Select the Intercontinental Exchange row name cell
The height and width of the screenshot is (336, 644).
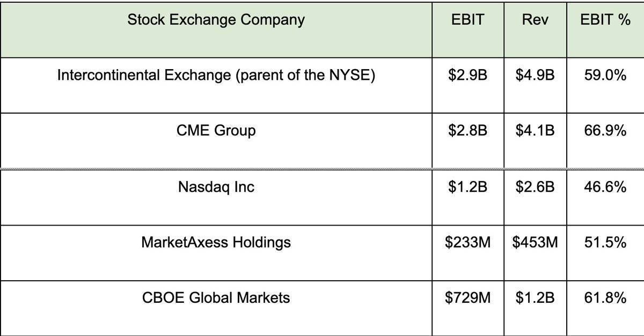coord(216,76)
